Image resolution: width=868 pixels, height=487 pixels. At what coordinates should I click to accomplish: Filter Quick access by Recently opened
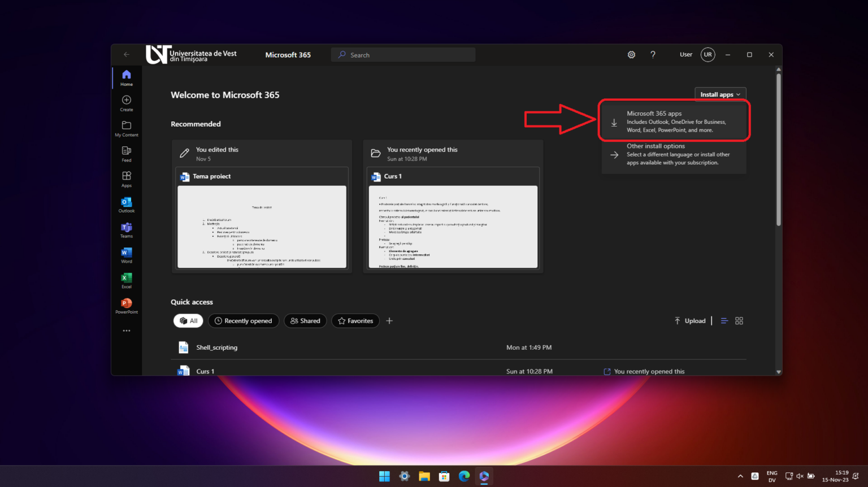pyautogui.click(x=243, y=320)
